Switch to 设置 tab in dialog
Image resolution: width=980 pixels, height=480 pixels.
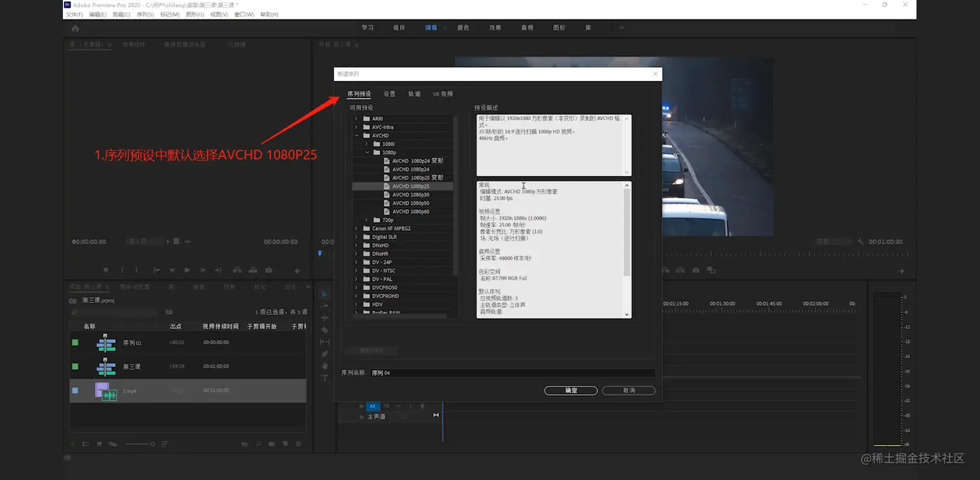(x=389, y=94)
